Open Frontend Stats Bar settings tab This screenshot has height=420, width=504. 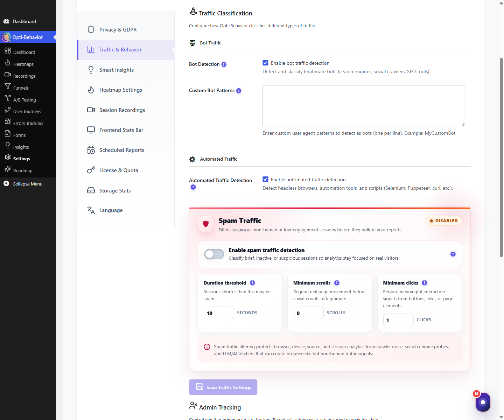click(126, 130)
